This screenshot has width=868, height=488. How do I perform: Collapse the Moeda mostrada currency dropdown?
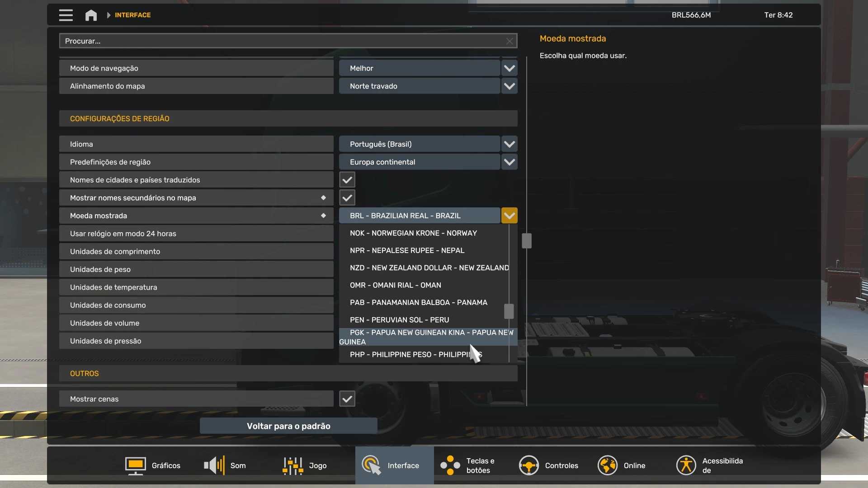pyautogui.click(x=509, y=216)
